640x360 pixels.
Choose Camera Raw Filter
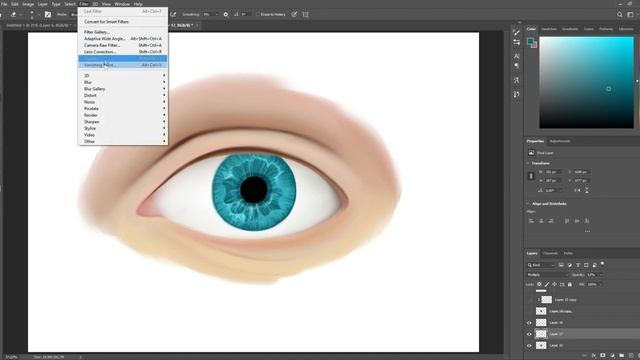(x=123, y=45)
